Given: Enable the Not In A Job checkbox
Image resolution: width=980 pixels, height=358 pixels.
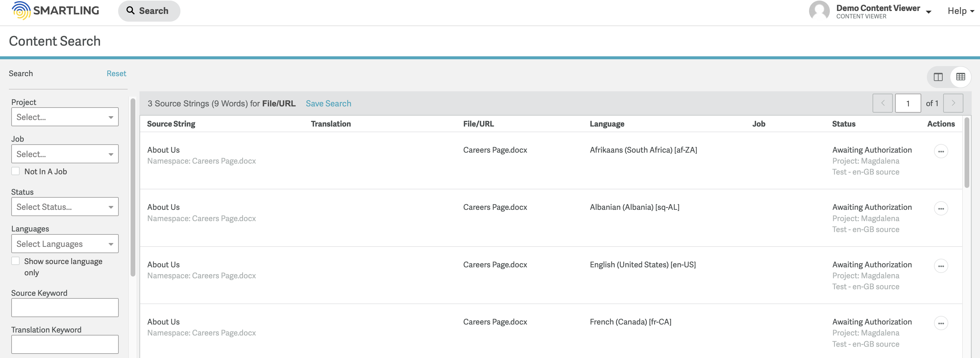Looking at the screenshot, I should (x=16, y=171).
